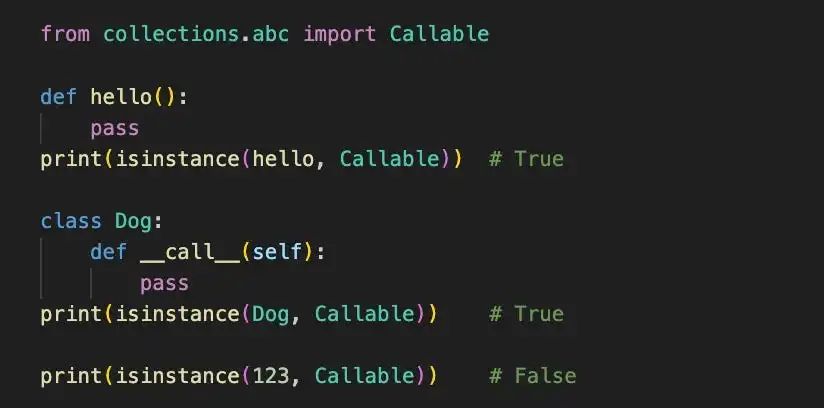Screen dimensions: 824x408
Task: Click 'isinstance' in the first print statement
Action: 178,159
